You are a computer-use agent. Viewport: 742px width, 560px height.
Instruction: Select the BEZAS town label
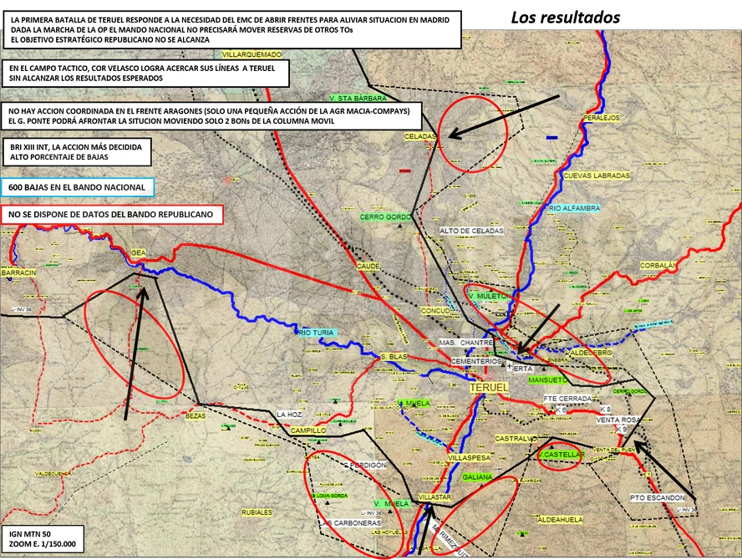[196, 416]
